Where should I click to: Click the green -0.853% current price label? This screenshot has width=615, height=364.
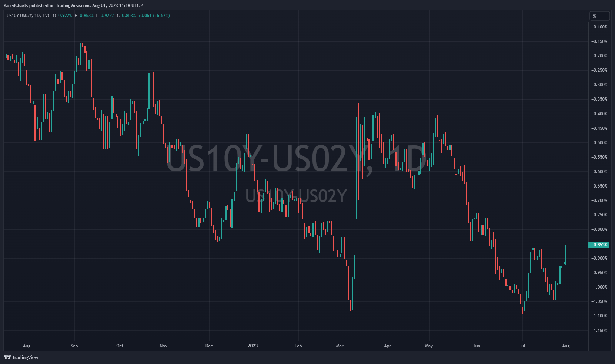(599, 245)
